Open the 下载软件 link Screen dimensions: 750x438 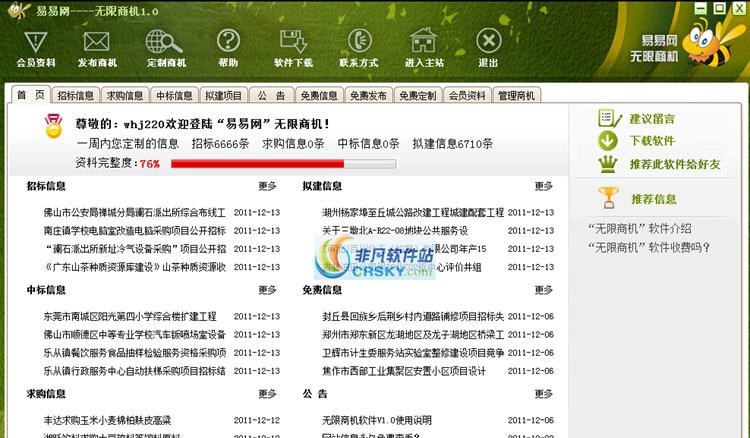(x=652, y=141)
